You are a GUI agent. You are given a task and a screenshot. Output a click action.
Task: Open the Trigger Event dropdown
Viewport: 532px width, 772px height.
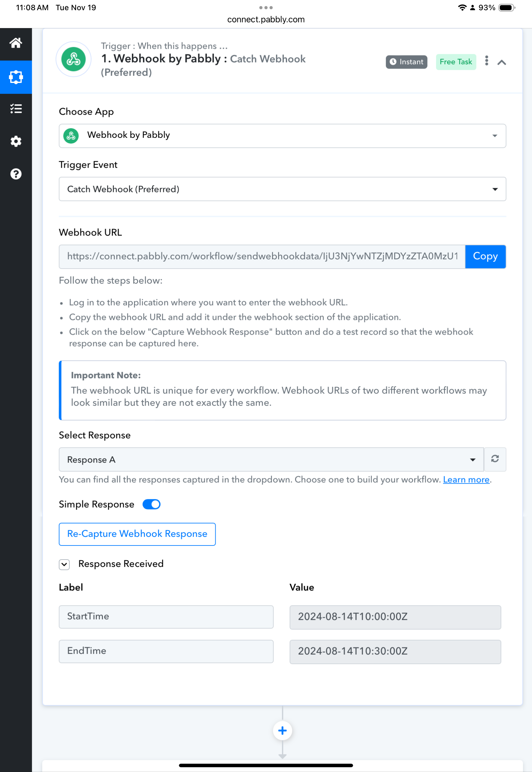pyautogui.click(x=282, y=189)
